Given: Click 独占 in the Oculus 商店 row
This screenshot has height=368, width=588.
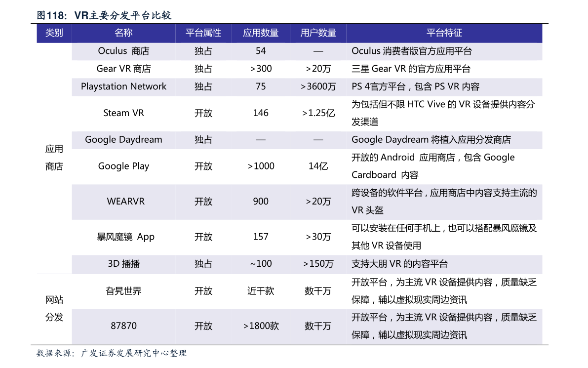Looking at the screenshot, I should [x=203, y=51].
